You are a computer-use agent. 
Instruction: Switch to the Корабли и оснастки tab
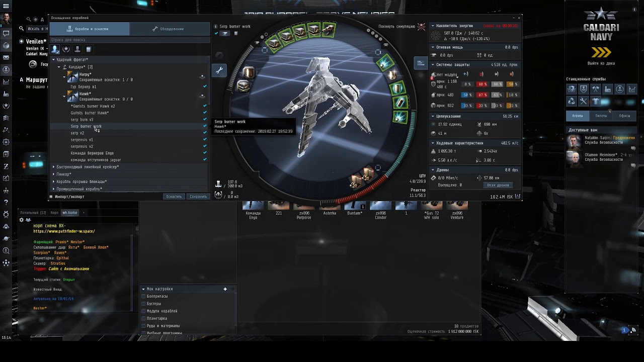[x=89, y=29]
